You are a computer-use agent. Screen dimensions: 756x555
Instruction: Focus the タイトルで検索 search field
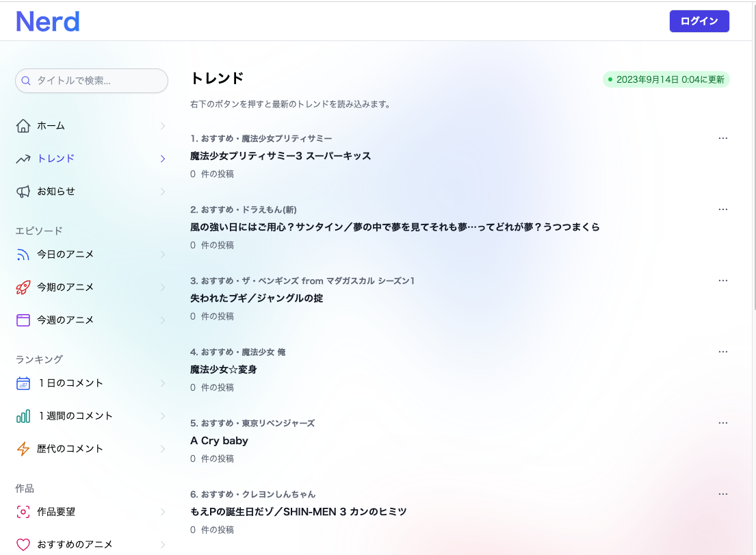coord(92,81)
